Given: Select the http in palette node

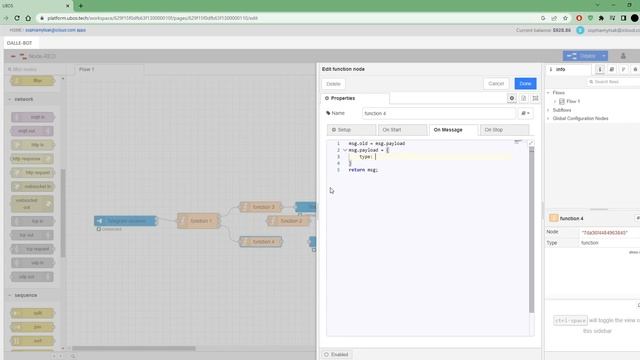Looking at the screenshot, I should [x=33, y=145].
